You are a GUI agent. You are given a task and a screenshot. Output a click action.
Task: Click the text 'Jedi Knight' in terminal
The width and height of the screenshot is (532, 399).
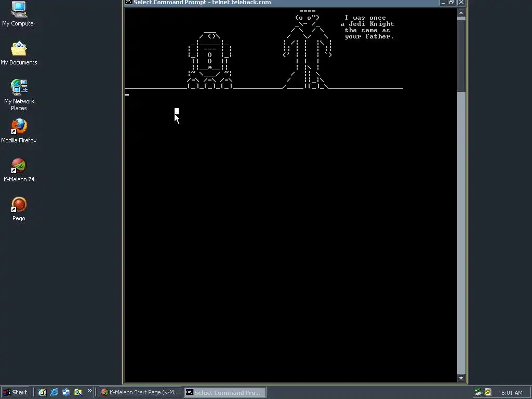click(371, 24)
